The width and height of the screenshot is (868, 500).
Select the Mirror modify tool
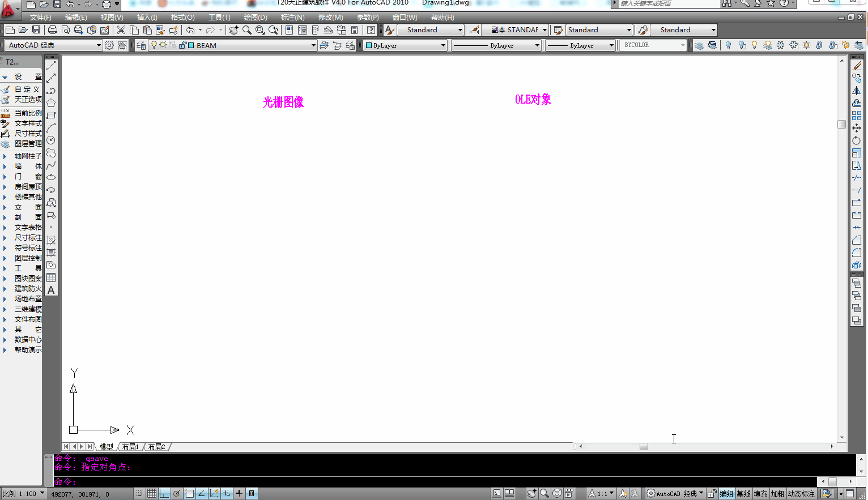(857, 91)
